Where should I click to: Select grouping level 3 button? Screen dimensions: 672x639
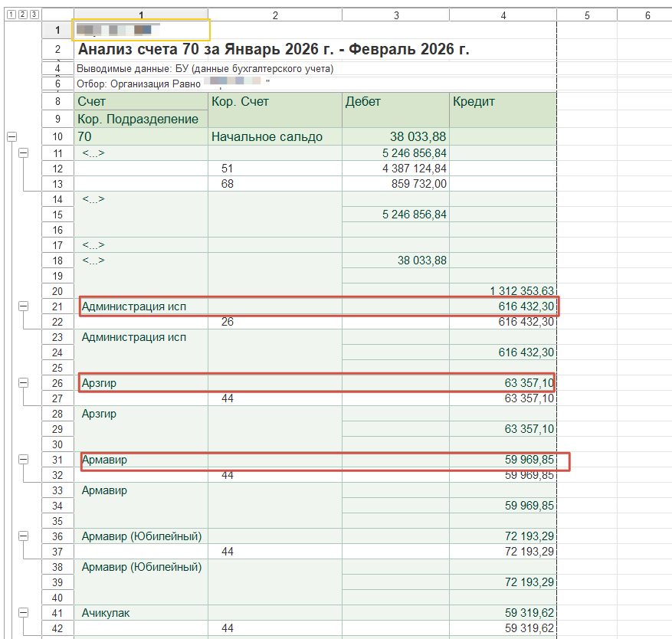coord(34,15)
